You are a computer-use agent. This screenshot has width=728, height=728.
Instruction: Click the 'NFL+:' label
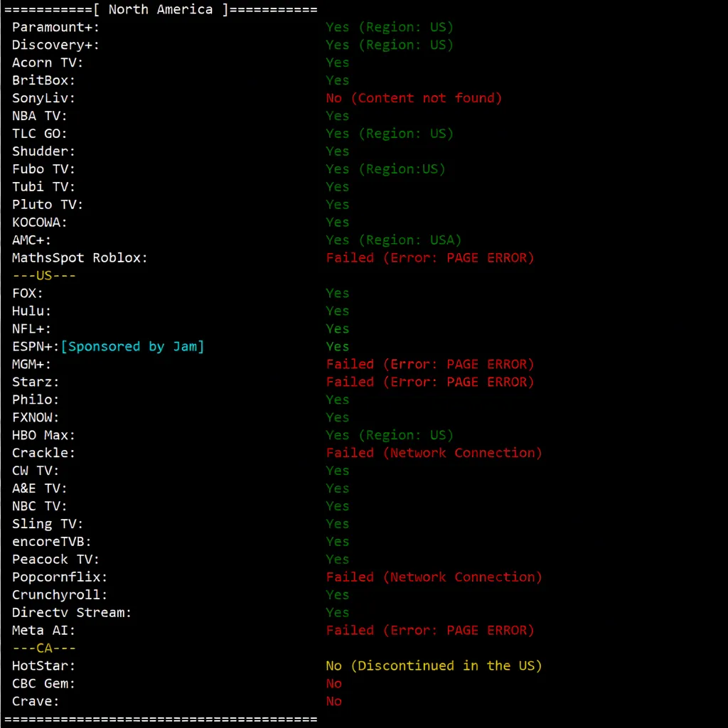point(31,328)
